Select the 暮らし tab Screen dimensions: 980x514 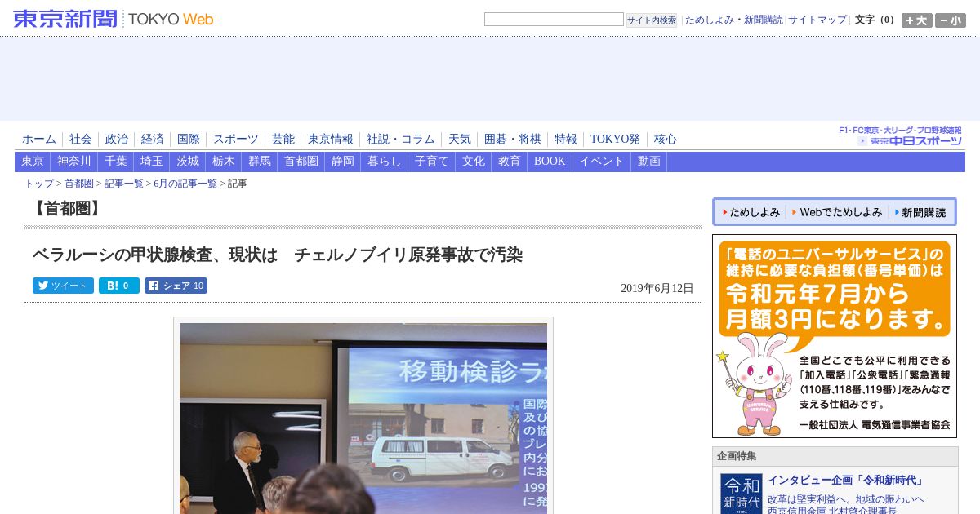[385, 162]
